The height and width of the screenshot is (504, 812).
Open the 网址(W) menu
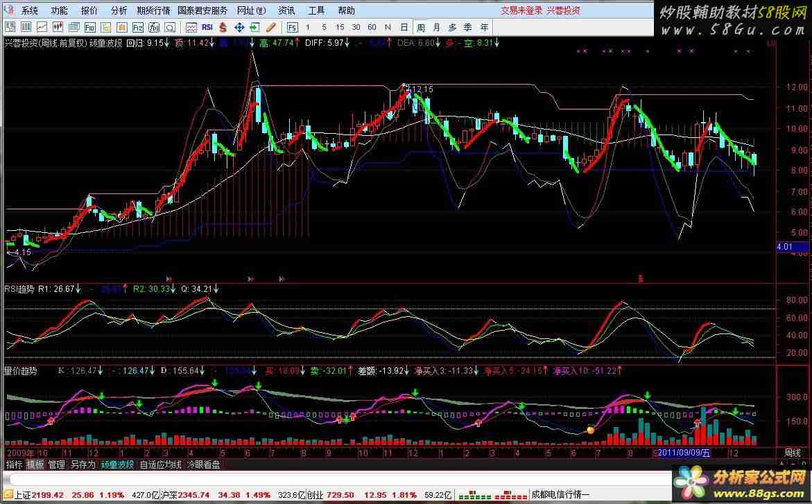[251, 10]
